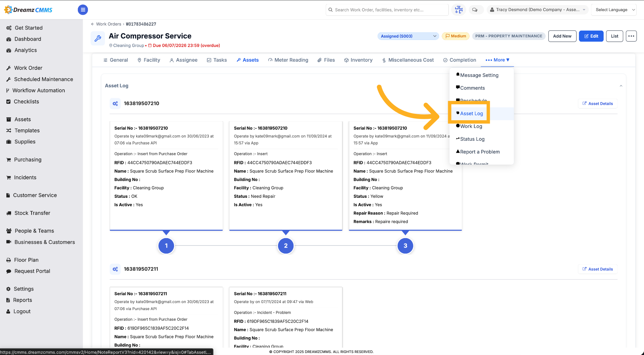Open the Tracy Desmond user account dropdown

[538, 10]
